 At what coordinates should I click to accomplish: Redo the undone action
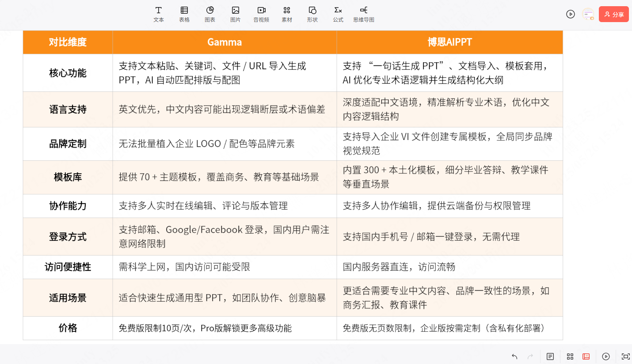click(x=530, y=356)
